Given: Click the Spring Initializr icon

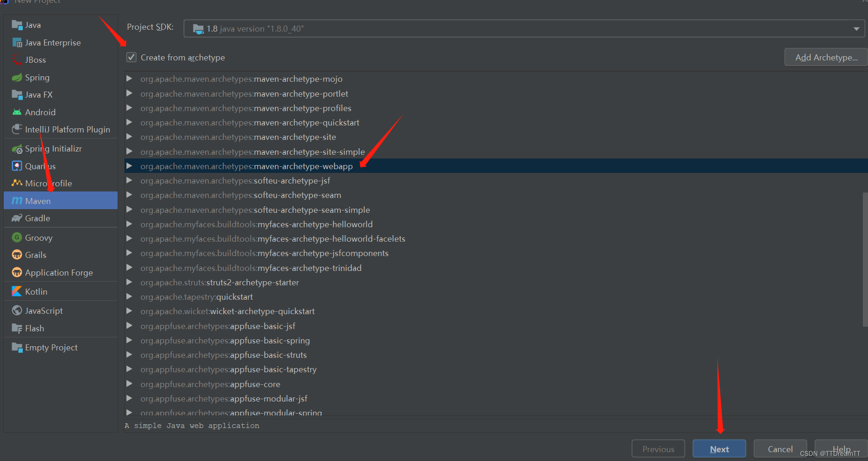Looking at the screenshot, I should click(x=17, y=149).
